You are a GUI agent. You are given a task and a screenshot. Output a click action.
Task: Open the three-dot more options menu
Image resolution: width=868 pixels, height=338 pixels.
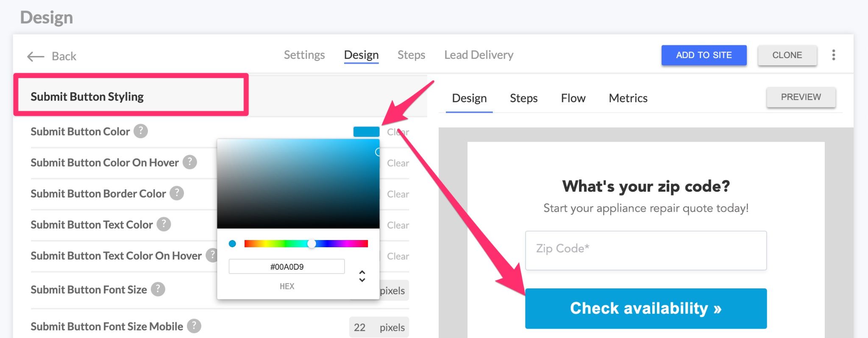pyautogui.click(x=833, y=55)
